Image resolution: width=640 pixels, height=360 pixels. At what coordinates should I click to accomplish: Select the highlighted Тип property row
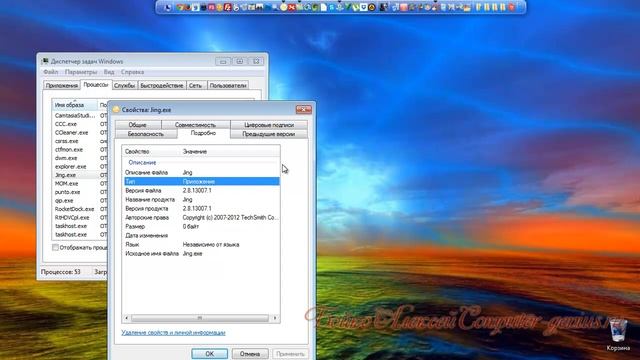pyautogui.click(x=202, y=181)
